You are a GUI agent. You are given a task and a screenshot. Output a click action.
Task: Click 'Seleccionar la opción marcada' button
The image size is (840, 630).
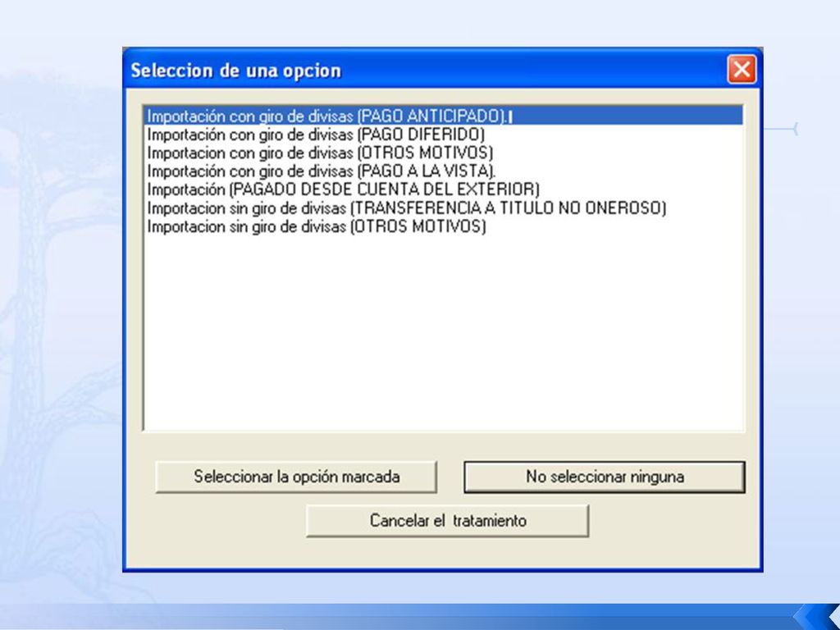tap(296, 477)
